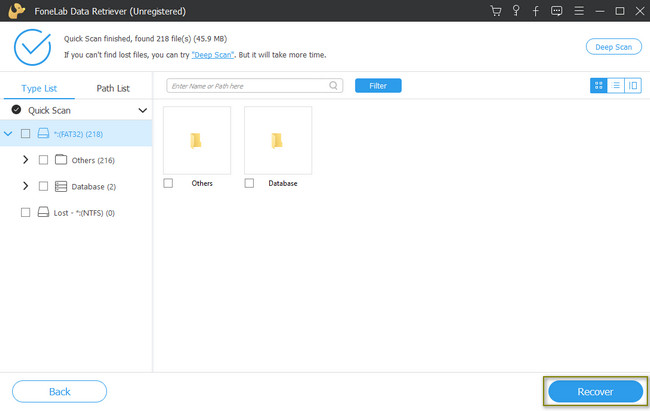Minimize the FoneLab window
This screenshot has height=411, width=650.
599,11
